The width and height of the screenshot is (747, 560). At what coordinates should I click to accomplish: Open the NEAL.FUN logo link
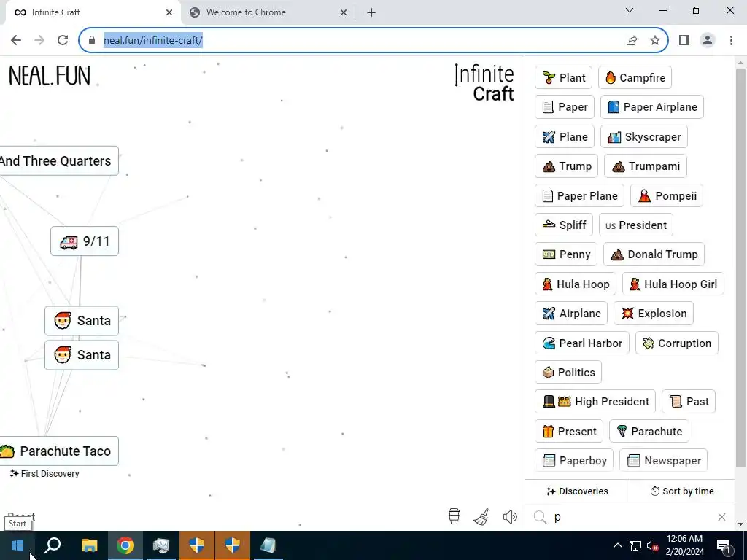point(50,76)
